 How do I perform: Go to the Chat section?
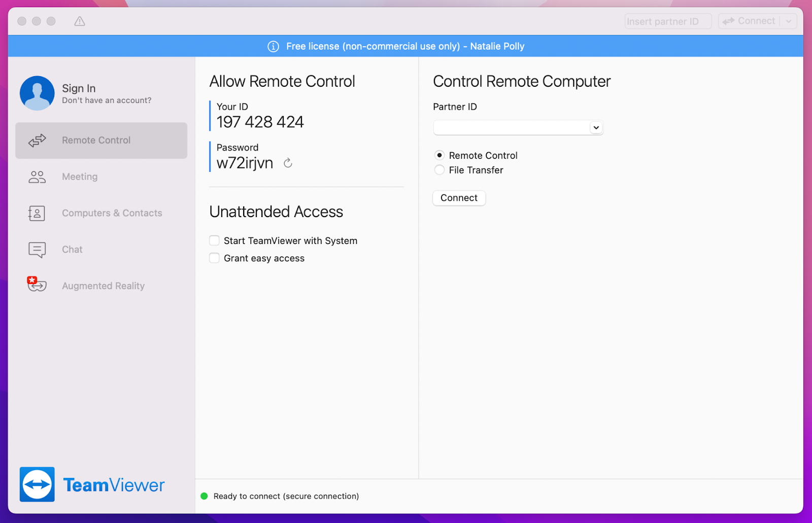pos(101,250)
